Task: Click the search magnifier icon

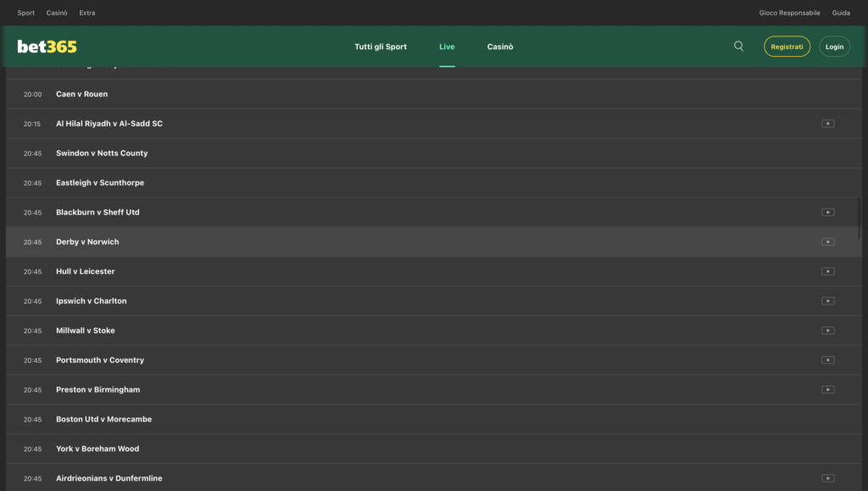Action: tap(738, 47)
